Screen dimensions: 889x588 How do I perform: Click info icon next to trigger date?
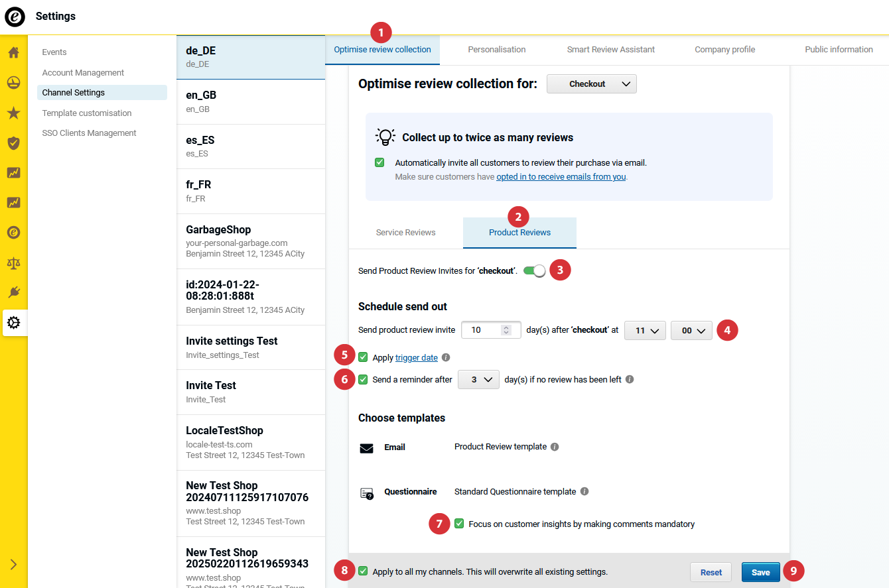pyautogui.click(x=446, y=358)
